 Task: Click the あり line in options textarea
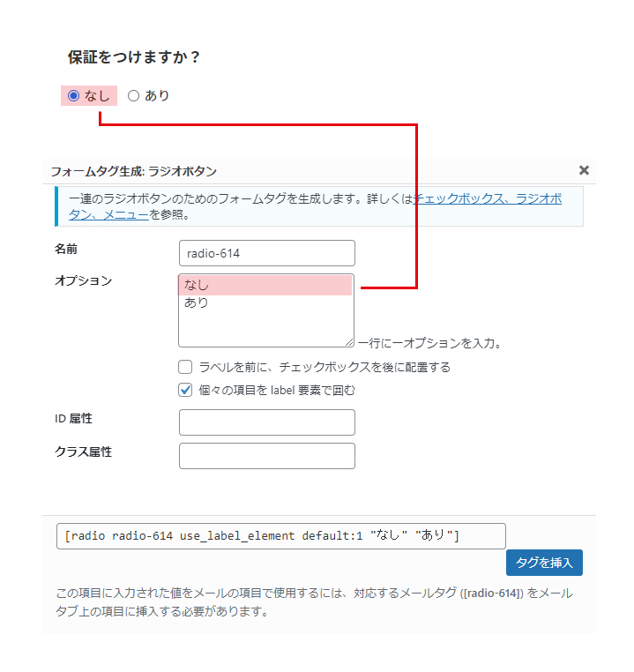click(265, 303)
